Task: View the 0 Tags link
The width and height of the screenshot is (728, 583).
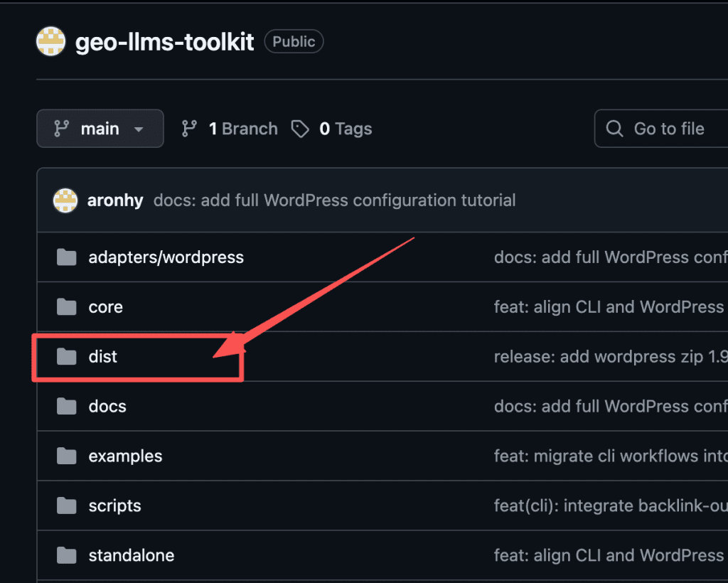Action: point(331,129)
